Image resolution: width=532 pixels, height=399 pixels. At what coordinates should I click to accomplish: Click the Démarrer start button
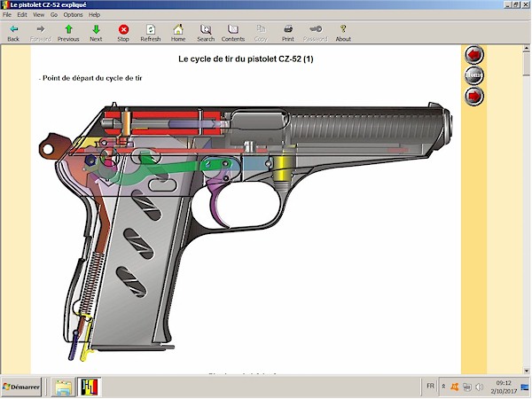pyautogui.click(x=21, y=387)
